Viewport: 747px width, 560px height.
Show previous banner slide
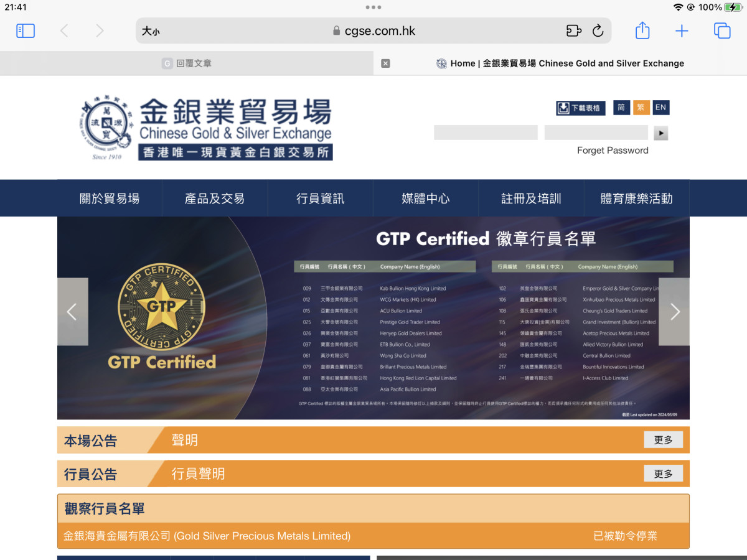coord(72,312)
